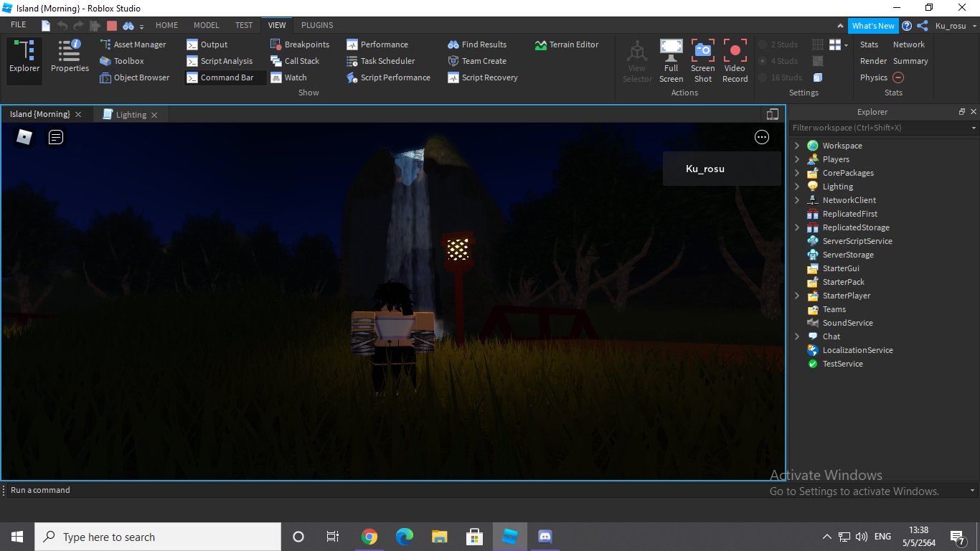Open the Watch window
This screenshot has height=551, width=980.
(288, 77)
